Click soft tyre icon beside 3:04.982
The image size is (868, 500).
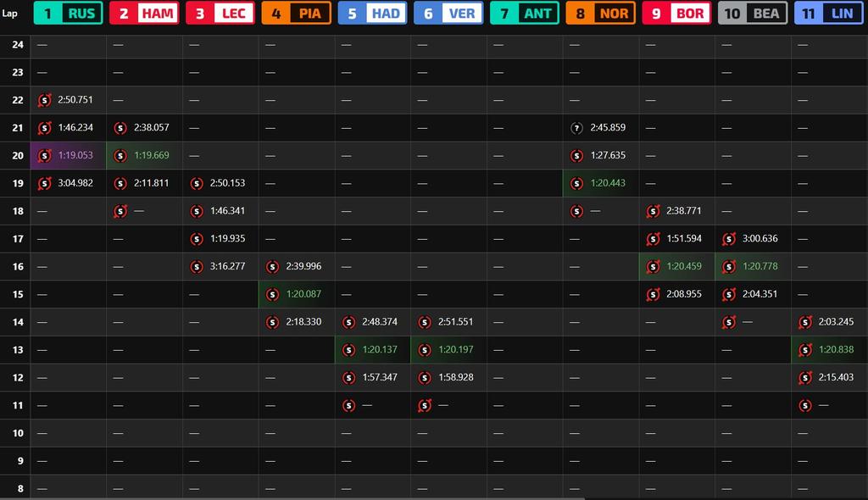pos(44,183)
